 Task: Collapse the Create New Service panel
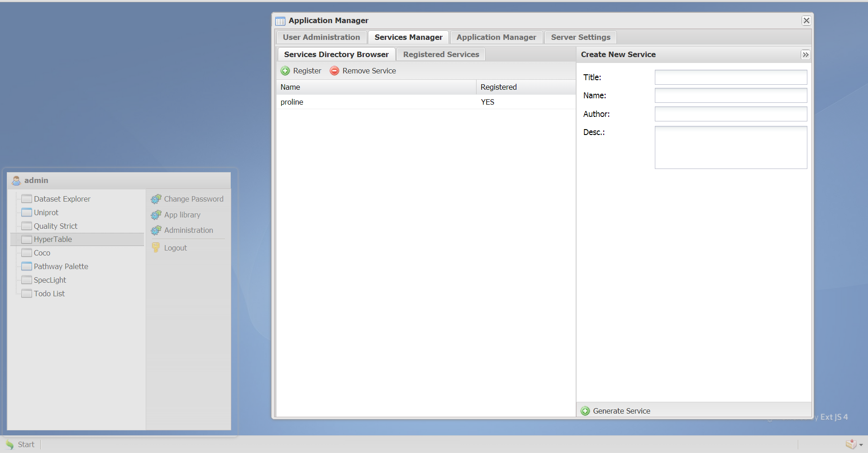(805, 54)
